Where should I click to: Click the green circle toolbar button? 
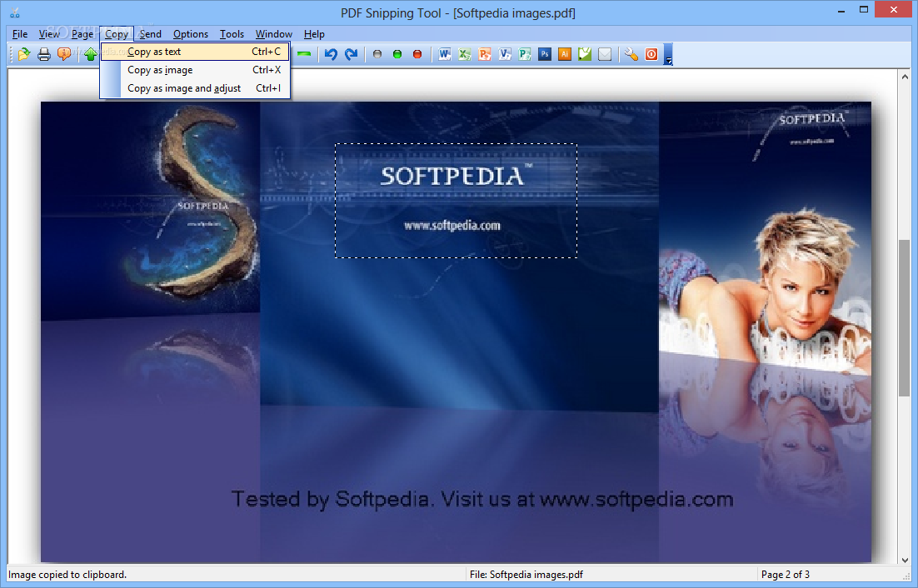pyautogui.click(x=397, y=54)
